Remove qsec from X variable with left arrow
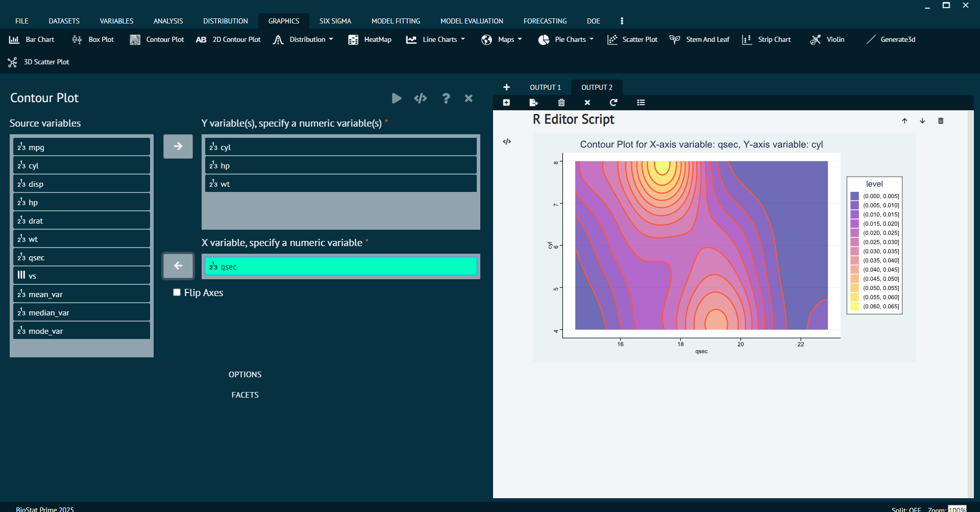 [x=178, y=265]
